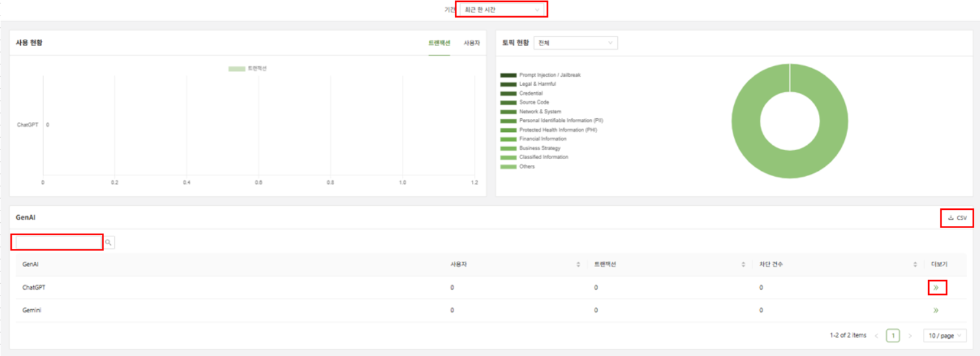Sort by 사용자 column sort icon
This screenshot has width=980, height=356.
(578, 264)
